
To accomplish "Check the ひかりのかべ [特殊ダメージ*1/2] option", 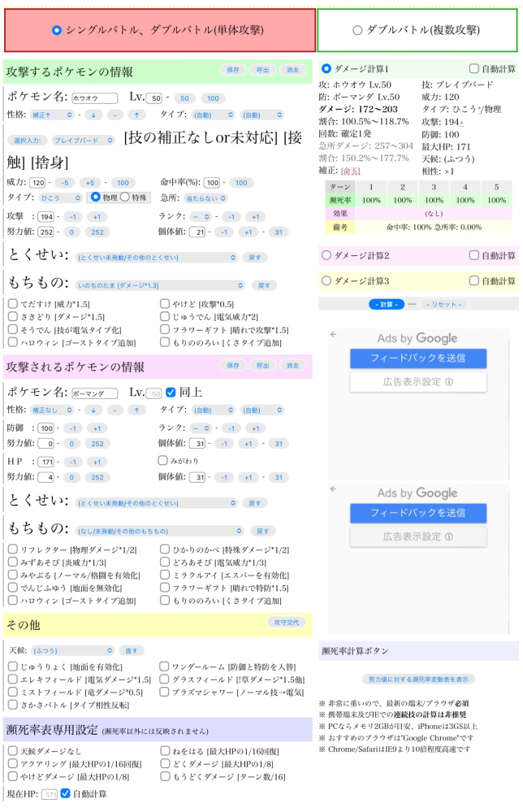I will click(165, 549).
